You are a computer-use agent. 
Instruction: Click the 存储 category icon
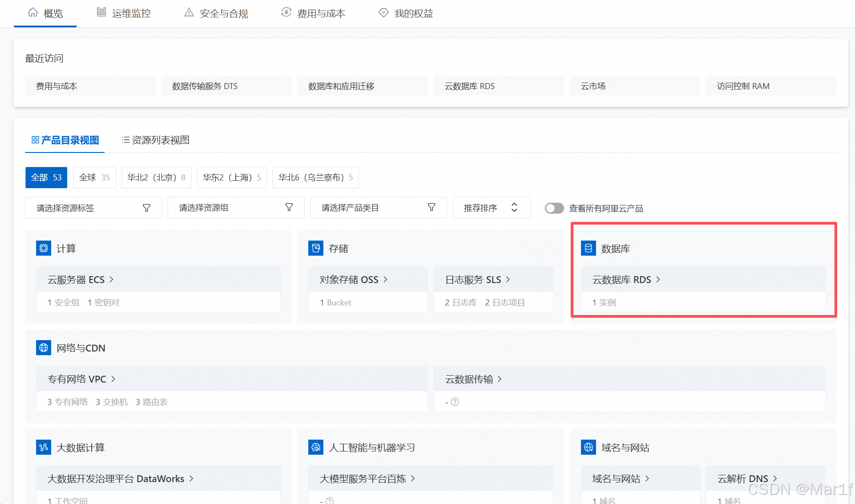[x=316, y=248]
